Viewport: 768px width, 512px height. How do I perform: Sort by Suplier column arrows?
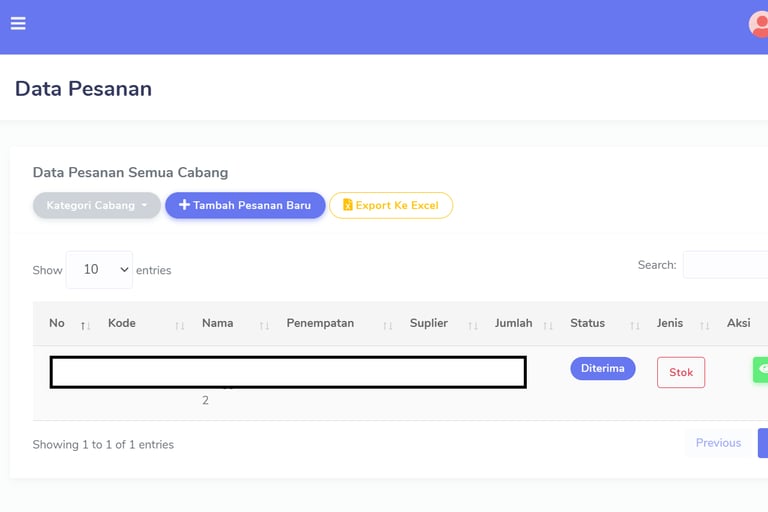[473, 325]
